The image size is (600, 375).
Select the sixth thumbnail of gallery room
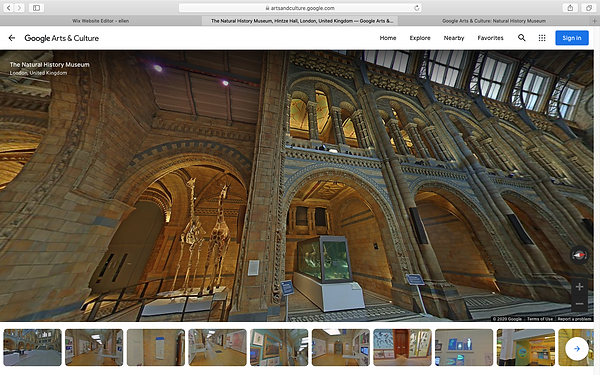click(x=341, y=347)
